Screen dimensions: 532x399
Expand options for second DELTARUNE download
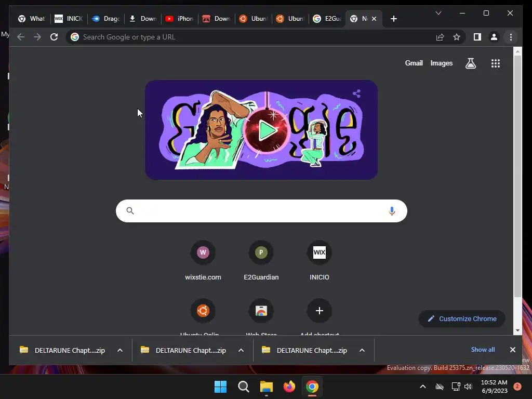click(241, 350)
